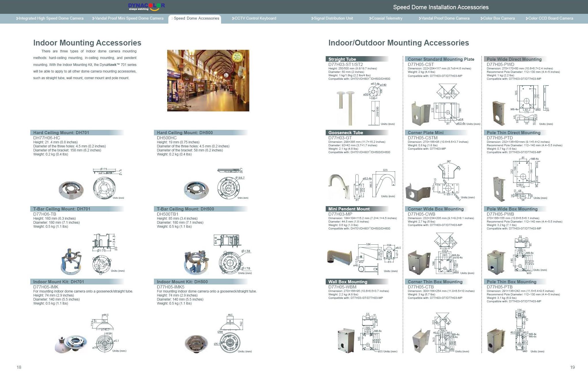Open Vandal Proof Mini Speed Dome Camera tab
Viewport: 588px width, 378px height.
click(x=128, y=18)
